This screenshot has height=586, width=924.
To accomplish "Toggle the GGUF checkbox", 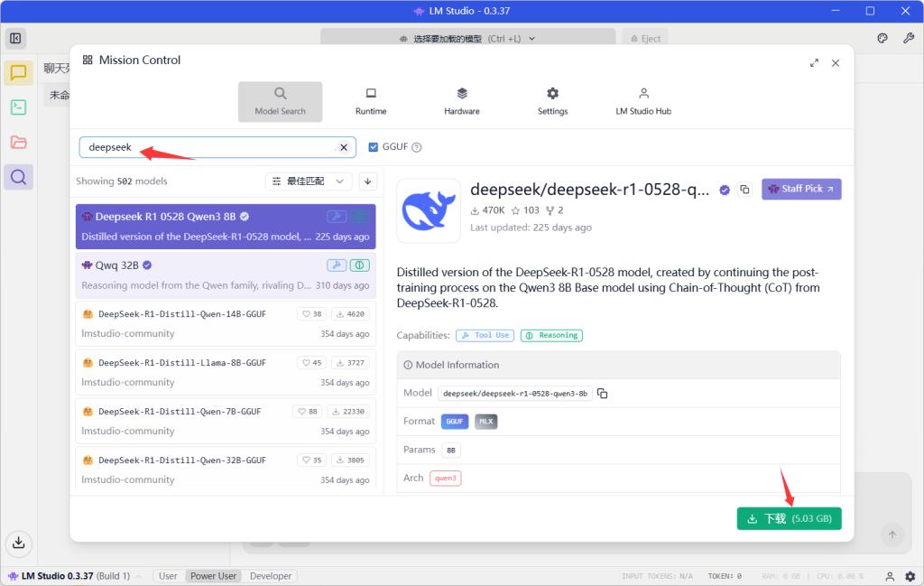I will (374, 147).
